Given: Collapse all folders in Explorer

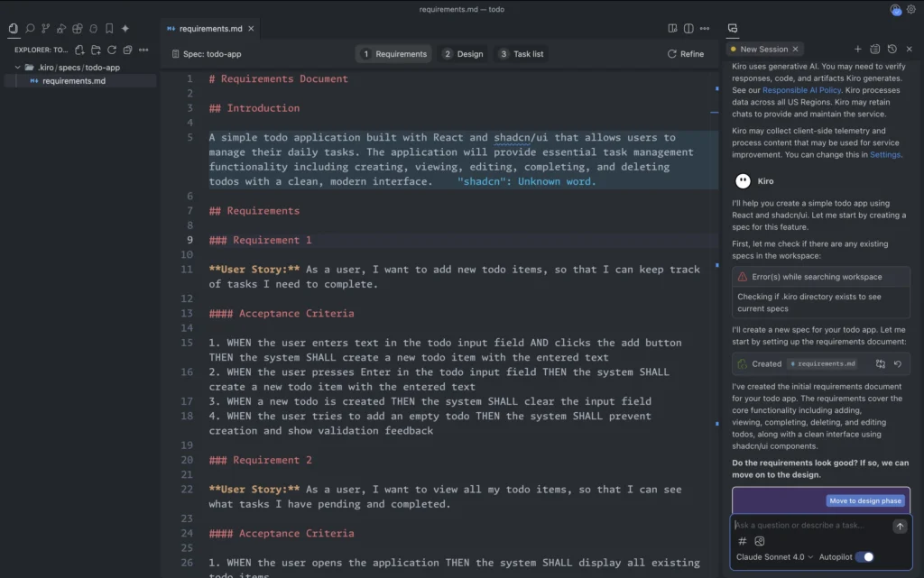Looking at the screenshot, I should [x=127, y=50].
